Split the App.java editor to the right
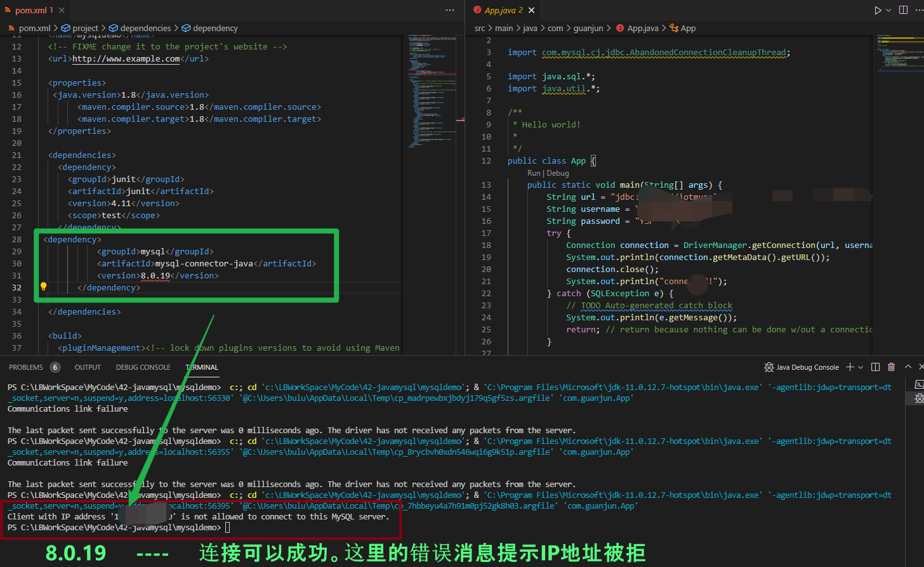This screenshot has width=924, height=567. [x=904, y=10]
